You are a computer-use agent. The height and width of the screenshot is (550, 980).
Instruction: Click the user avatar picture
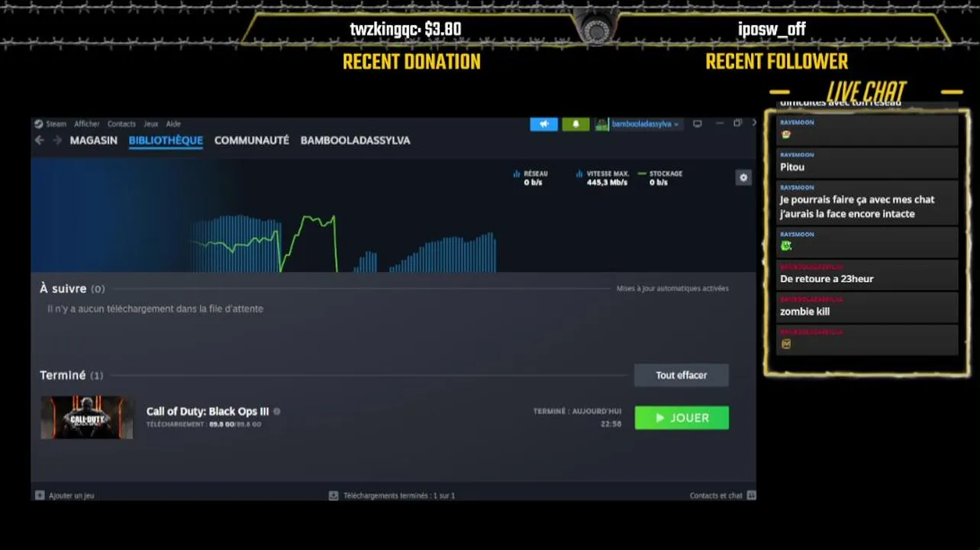coord(601,124)
